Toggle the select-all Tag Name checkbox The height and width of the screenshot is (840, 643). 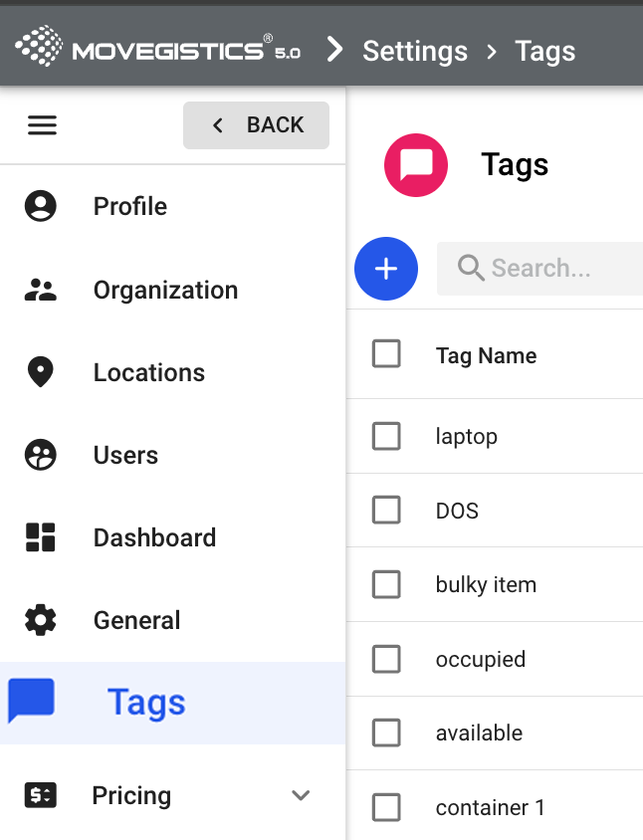[x=386, y=354]
